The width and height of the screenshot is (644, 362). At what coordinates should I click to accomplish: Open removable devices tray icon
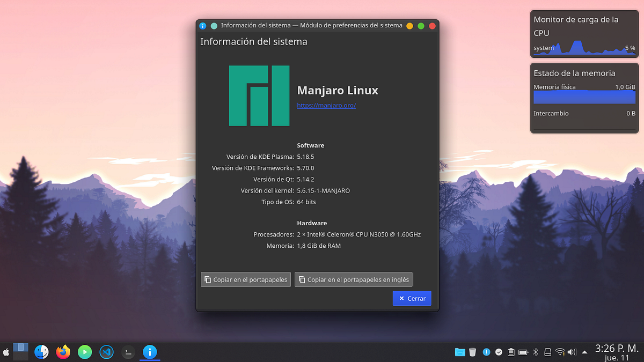point(547,352)
